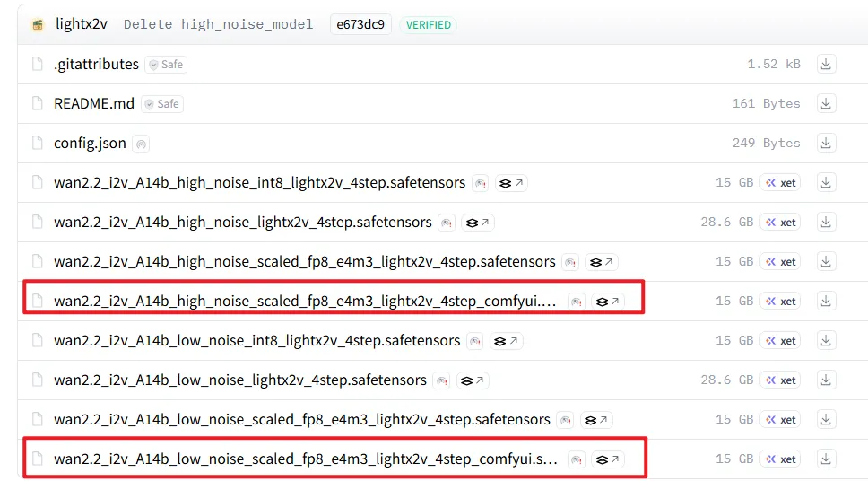Click the VERIFIED badge
This screenshot has height=481, width=868.
pyautogui.click(x=428, y=24)
